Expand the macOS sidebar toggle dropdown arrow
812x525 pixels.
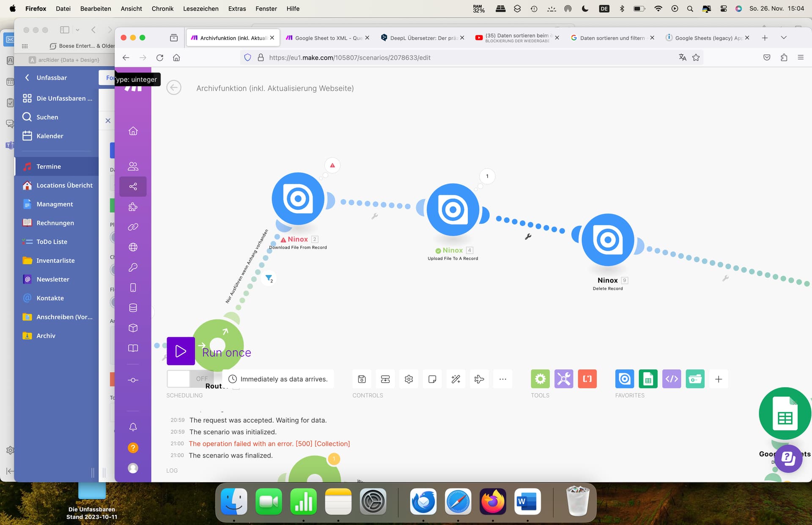coord(77,30)
